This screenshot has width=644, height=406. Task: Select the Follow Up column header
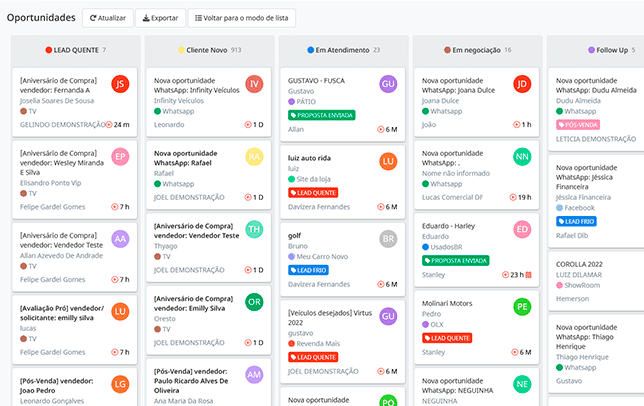coord(612,50)
